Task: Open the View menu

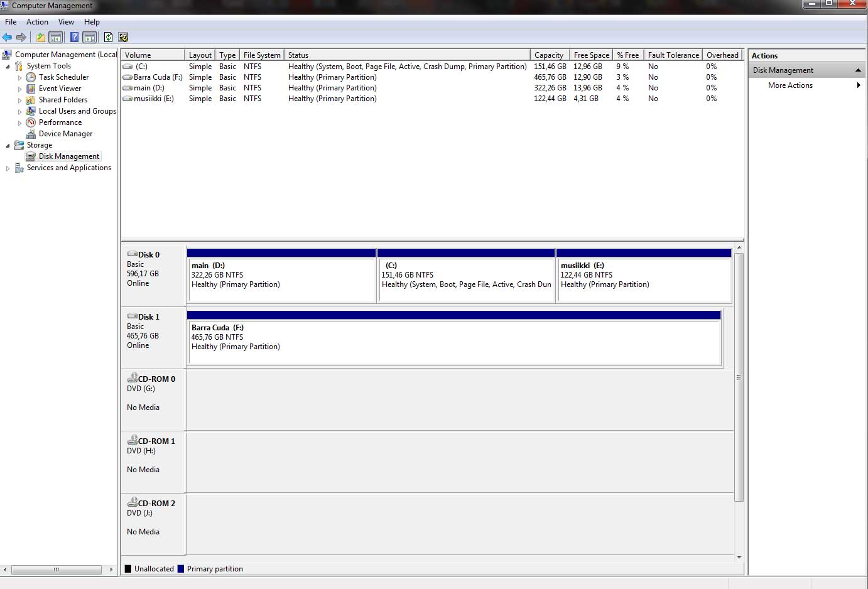Action: [x=66, y=22]
